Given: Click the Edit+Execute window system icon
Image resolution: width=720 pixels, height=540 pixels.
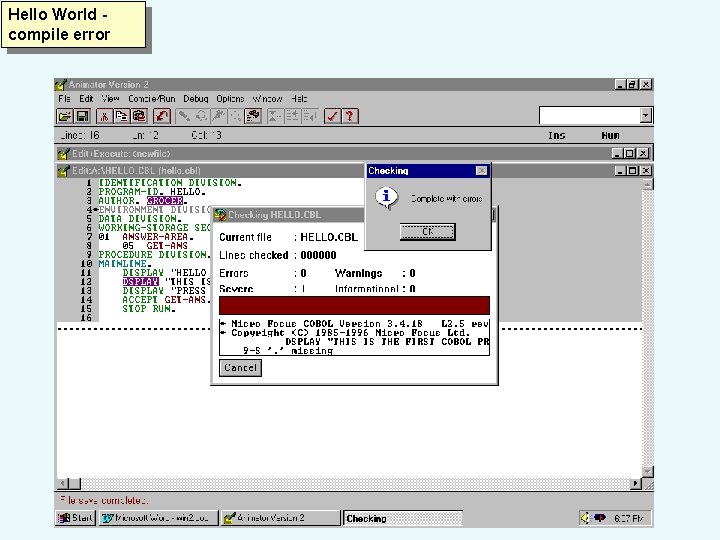Looking at the screenshot, I should [63, 153].
